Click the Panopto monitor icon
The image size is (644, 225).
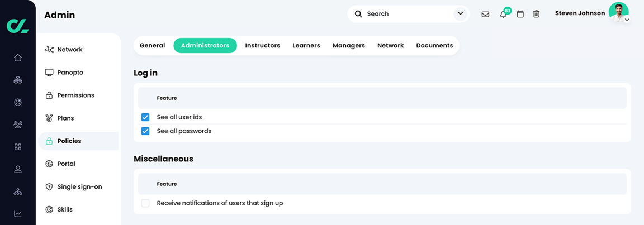(x=49, y=73)
